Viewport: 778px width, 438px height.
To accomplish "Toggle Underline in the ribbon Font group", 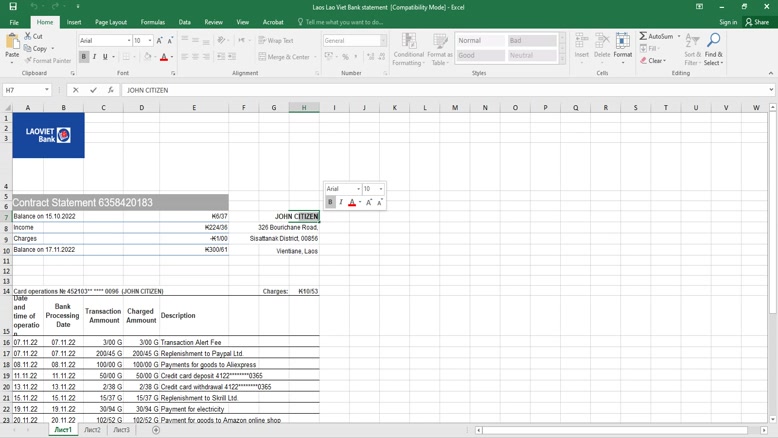I will pyautogui.click(x=105, y=57).
